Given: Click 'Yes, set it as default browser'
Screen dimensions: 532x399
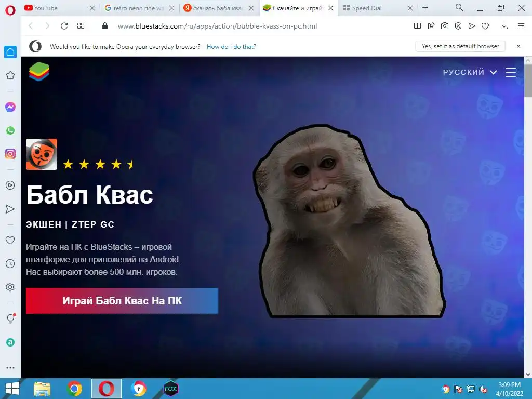Looking at the screenshot, I should point(460,46).
